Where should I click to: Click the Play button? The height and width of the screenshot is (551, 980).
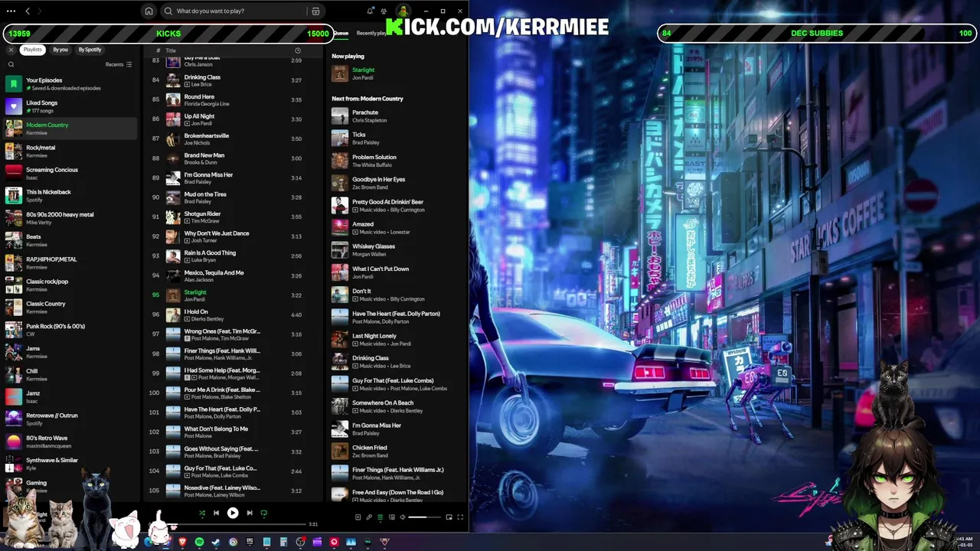[233, 513]
